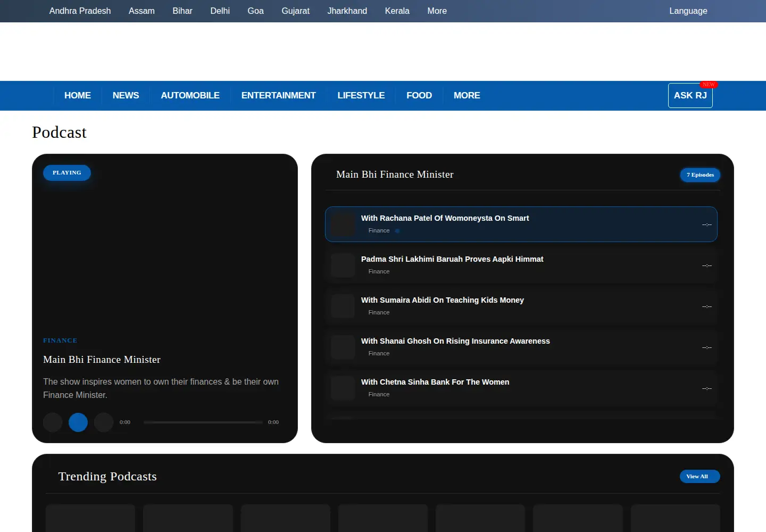Open the Padma Shri Lakhimi Baruah episode thumbnail

343,265
